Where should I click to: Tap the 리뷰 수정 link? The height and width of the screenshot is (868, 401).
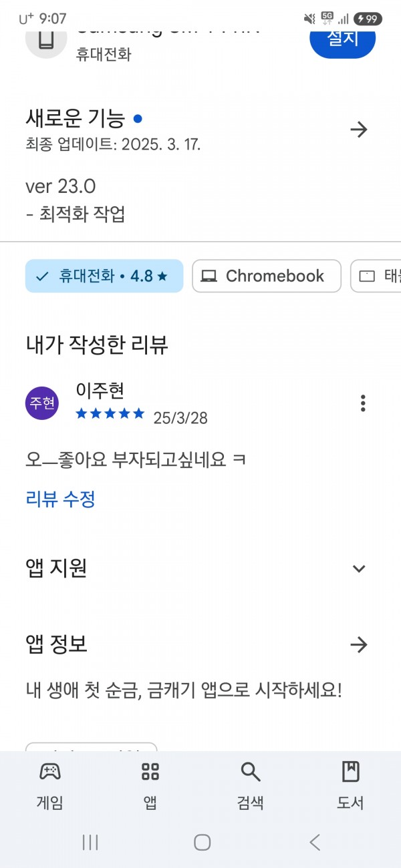pos(60,499)
